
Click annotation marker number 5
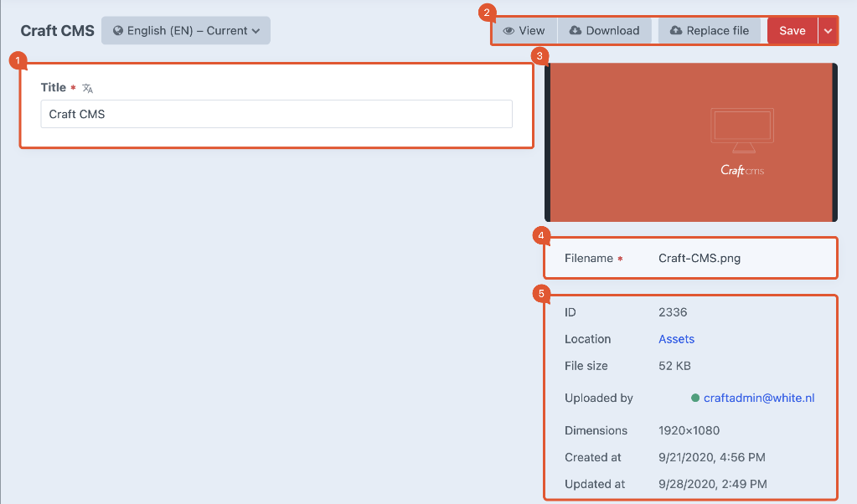[540, 293]
